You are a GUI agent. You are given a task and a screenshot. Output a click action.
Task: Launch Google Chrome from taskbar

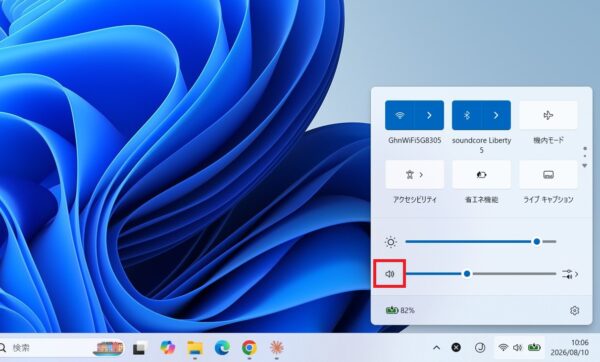pyautogui.click(x=249, y=347)
